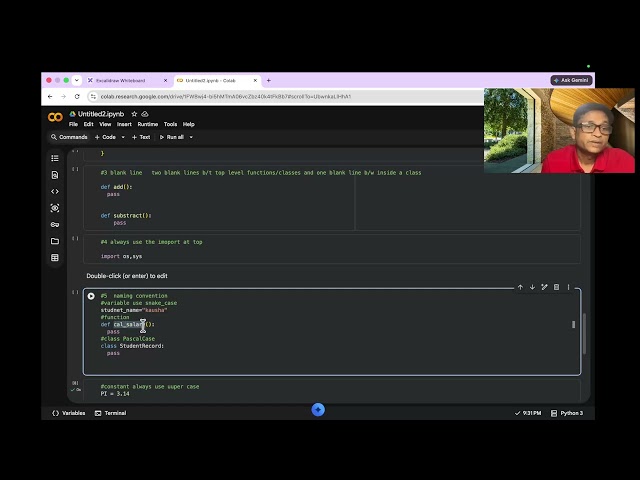Open the Tools menu

click(170, 124)
